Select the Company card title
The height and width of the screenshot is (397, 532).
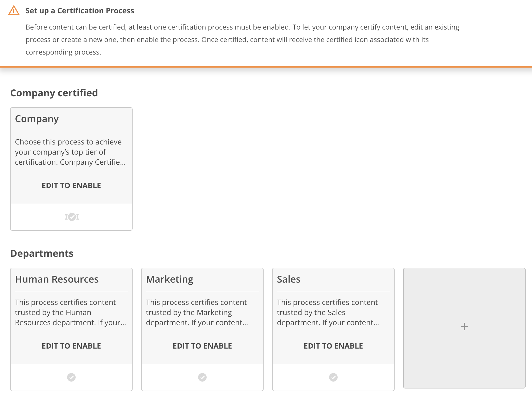click(37, 119)
